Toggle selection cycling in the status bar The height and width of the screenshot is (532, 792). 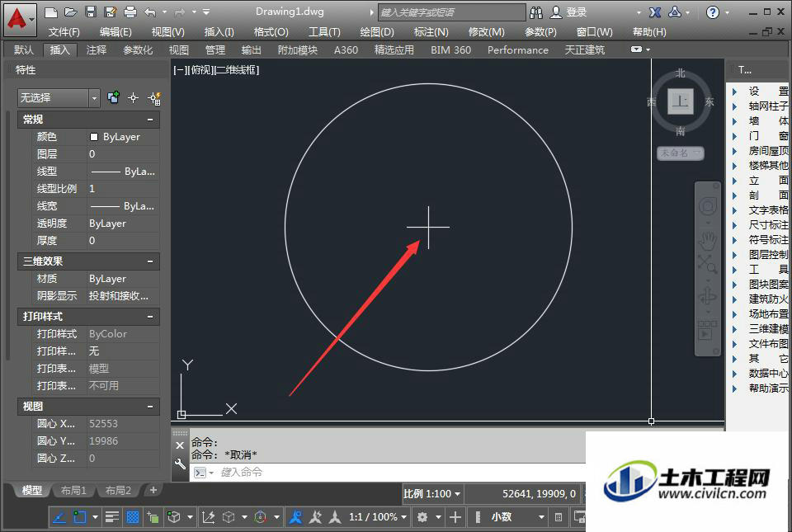[153, 517]
